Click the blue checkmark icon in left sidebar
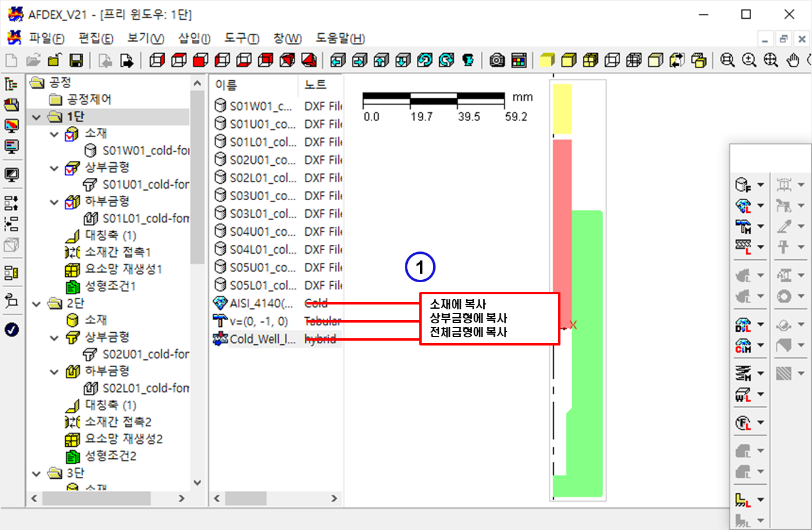 coord(11,329)
